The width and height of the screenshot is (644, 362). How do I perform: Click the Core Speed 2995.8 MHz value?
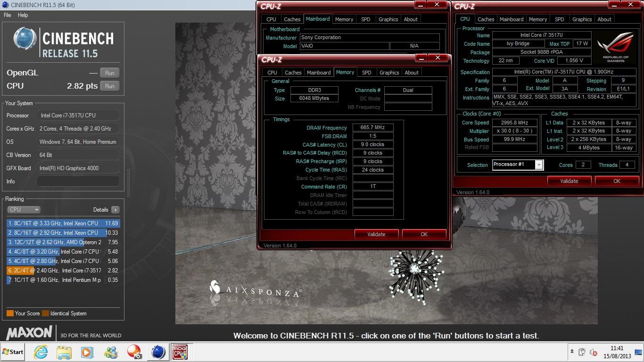(x=515, y=123)
